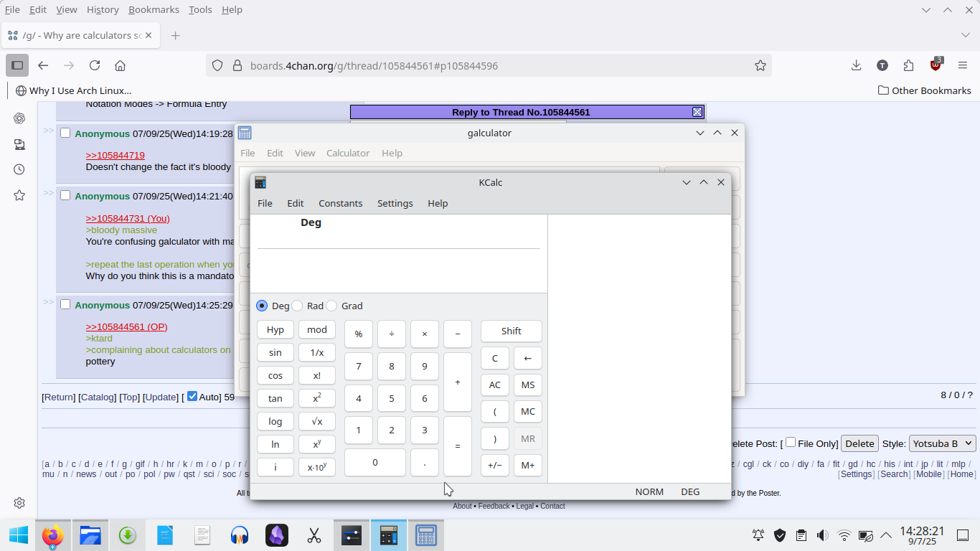Click the M+ memory button
The height and width of the screenshot is (551, 980).
pyautogui.click(x=528, y=465)
